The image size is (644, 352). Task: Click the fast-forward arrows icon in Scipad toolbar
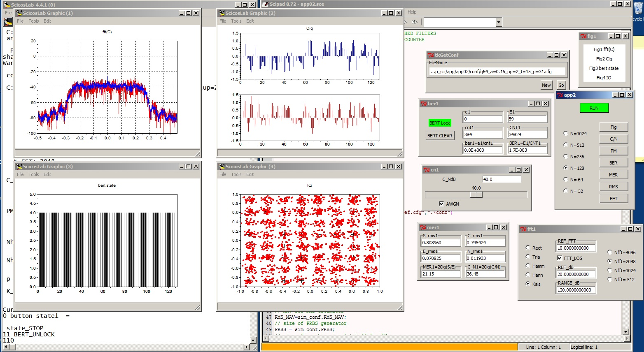[414, 22]
